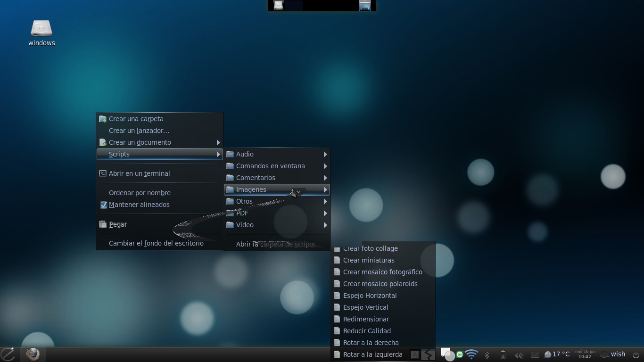Open the clock showing 10:42
This screenshot has width=644, height=362.
coord(585,354)
